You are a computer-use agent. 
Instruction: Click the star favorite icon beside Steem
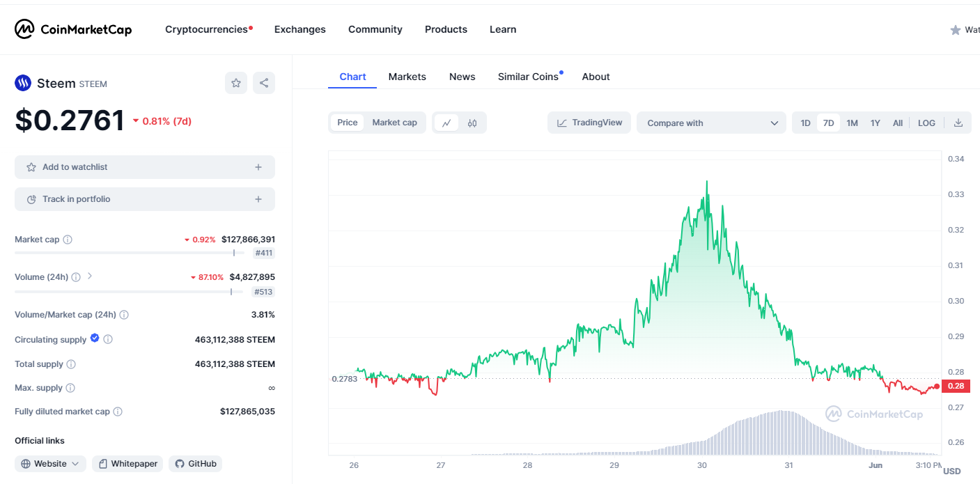pos(236,84)
